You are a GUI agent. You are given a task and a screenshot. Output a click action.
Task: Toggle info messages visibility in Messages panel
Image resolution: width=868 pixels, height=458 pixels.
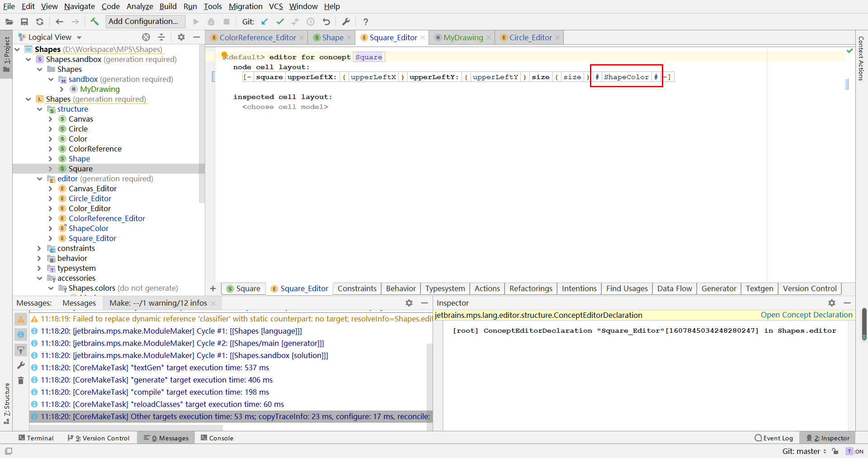click(20, 334)
